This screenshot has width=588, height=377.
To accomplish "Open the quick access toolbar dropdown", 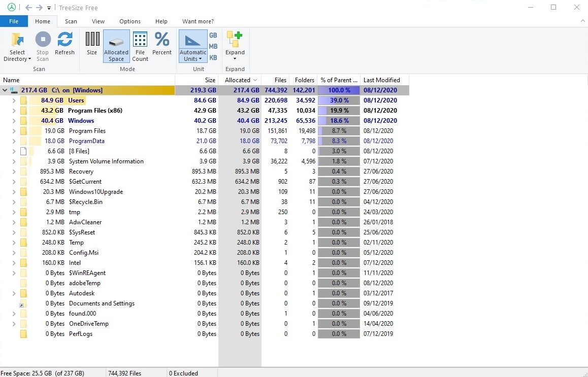I will (x=49, y=8).
